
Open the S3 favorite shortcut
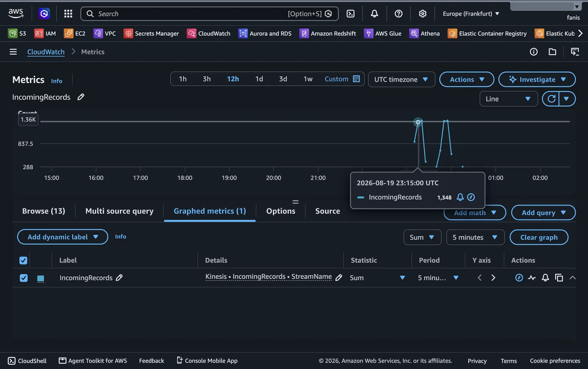coord(17,34)
